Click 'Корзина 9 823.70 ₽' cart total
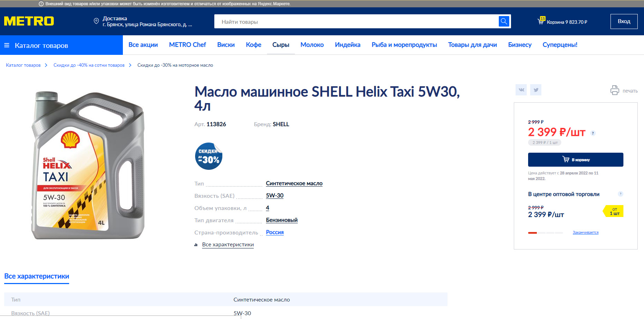The image size is (644, 319). [x=567, y=22]
